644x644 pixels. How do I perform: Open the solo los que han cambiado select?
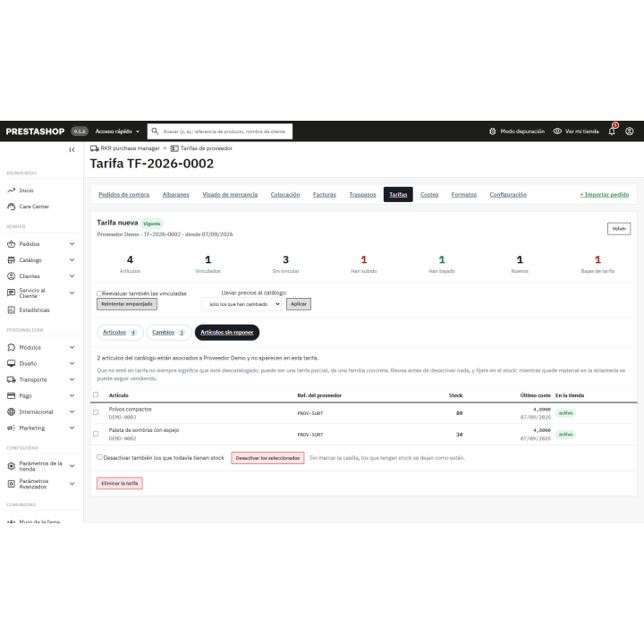241,304
